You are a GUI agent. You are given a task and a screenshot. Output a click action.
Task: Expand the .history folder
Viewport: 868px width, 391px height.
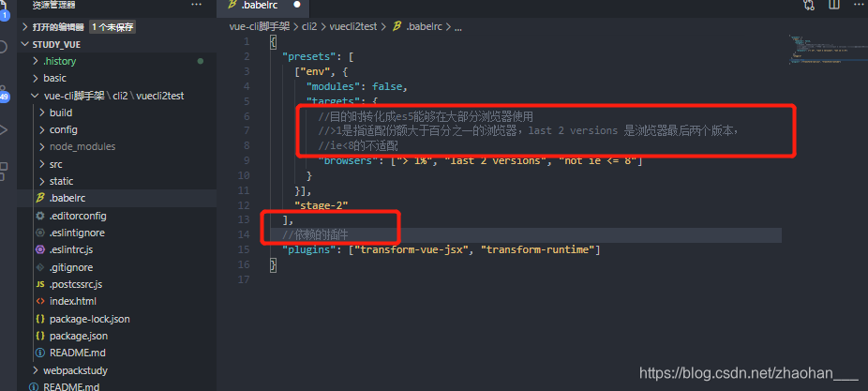click(36, 61)
